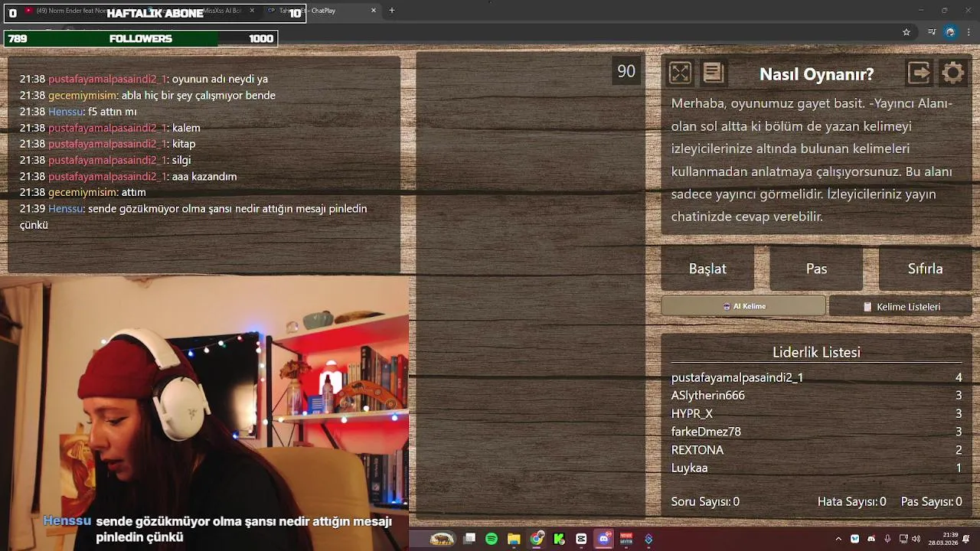Click the Soru Sayısı: 0 counter
This screenshot has width=980, height=551.
pyautogui.click(x=705, y=501)
